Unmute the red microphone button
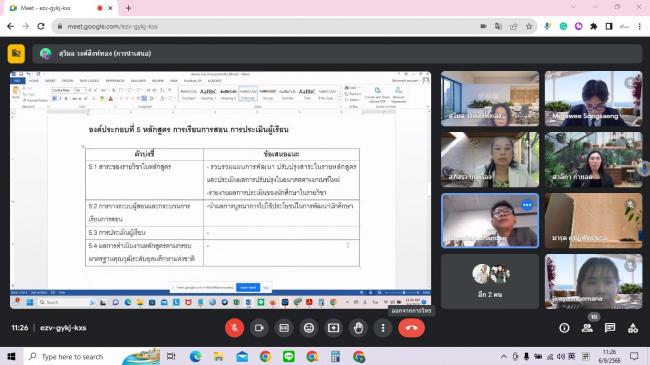650x365 pixels. tap(234, 328)
